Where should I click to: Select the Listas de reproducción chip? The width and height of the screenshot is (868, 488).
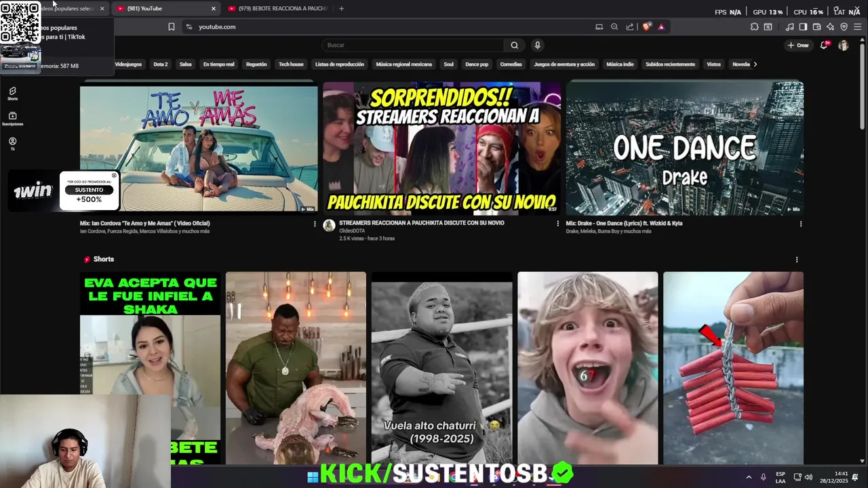340,64
